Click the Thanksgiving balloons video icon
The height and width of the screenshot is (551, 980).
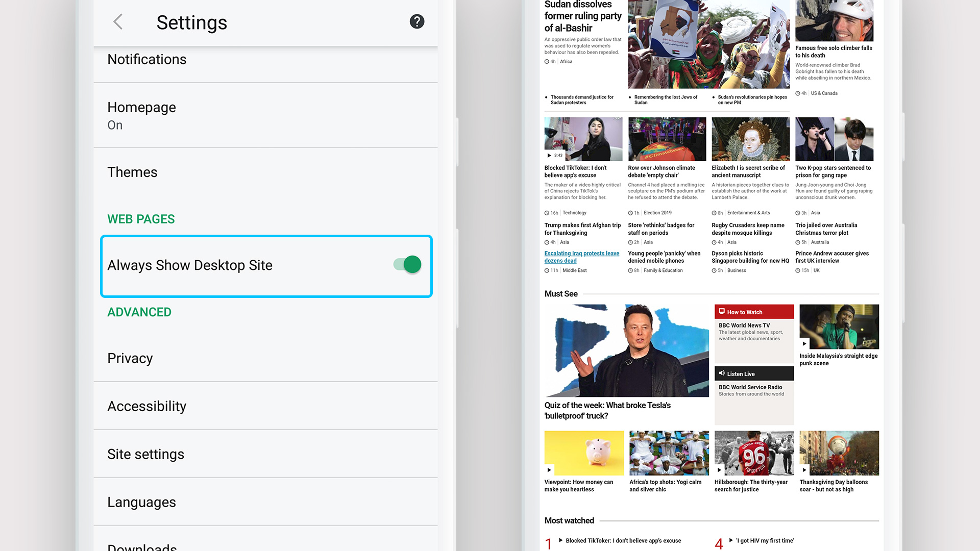(804, 469)
